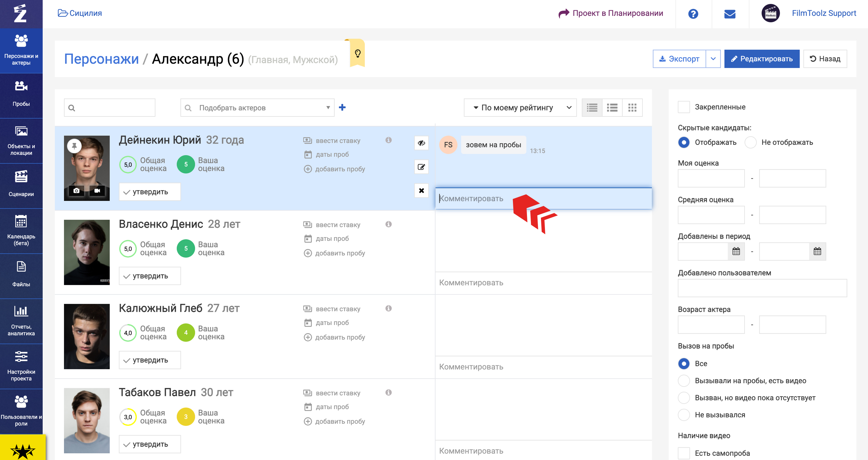Viewport: 868px width, 460px height.
Task: Select the Не отображать radio option
Action: 750,142
